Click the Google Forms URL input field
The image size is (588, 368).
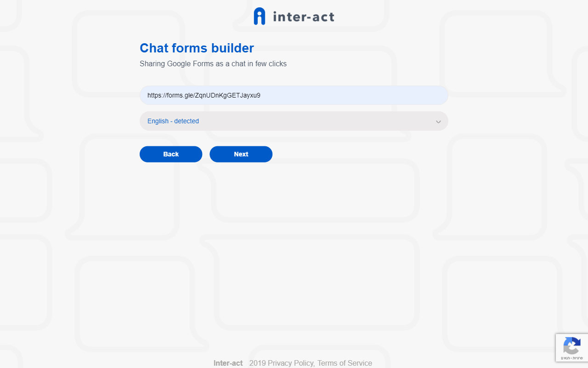(x=294, y=95)
